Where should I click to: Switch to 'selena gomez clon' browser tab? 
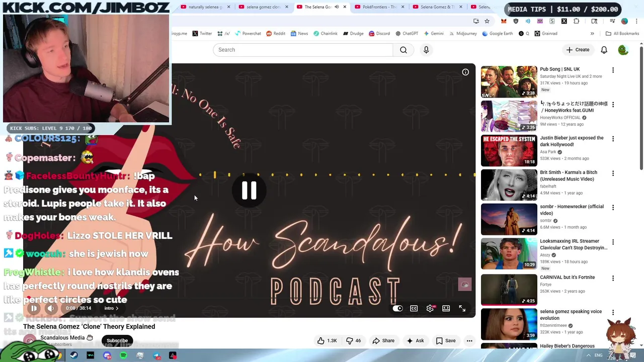click(x=263, y=7)
